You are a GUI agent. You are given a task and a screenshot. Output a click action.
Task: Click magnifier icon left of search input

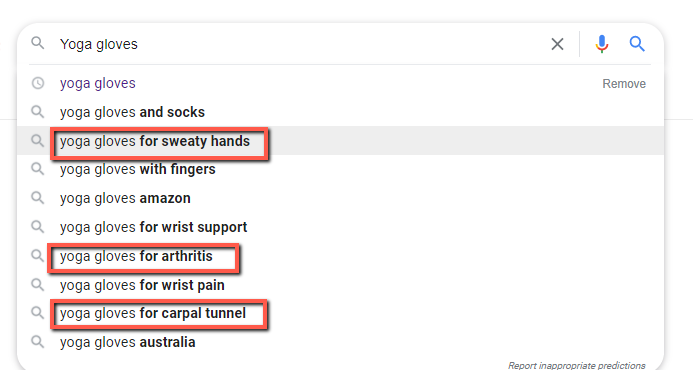pos(38,43)
